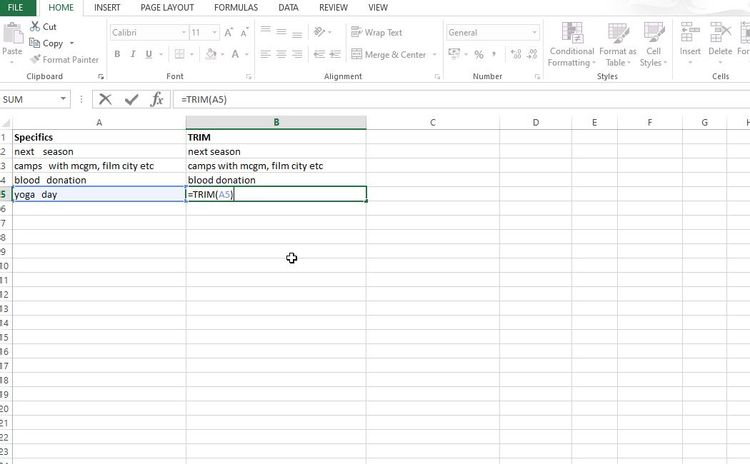Select the 'Specifics' header cell
This screenshot has width=750, height=464.
(99, 137)
